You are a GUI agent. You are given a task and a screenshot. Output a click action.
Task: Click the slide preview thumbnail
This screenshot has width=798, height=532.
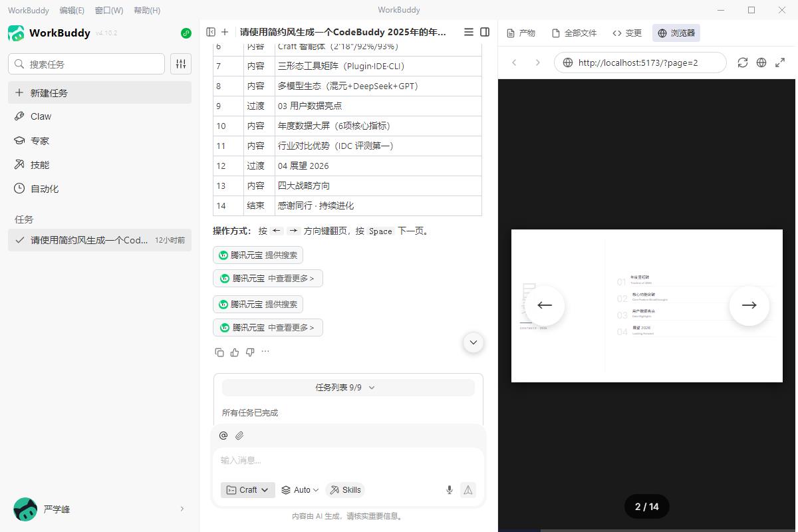pos(647,306)
